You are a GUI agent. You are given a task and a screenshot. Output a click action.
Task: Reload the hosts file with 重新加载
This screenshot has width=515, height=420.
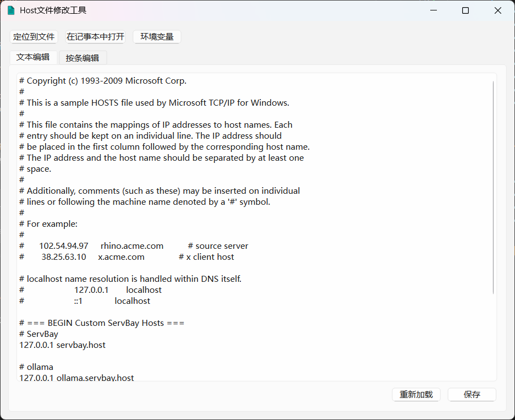[x=416, y=394]
